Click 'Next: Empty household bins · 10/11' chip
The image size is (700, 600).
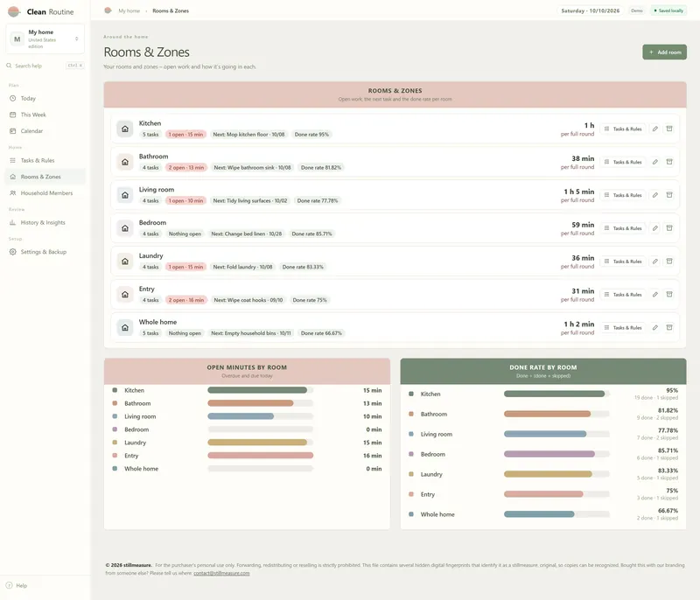251,333
